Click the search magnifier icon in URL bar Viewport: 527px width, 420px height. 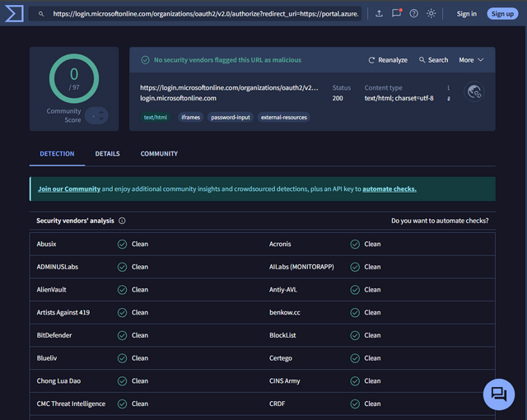[x=41, y=14]
